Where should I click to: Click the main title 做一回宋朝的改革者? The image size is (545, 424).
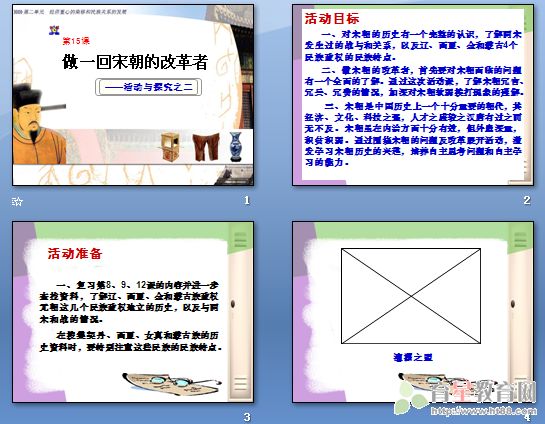135,63
